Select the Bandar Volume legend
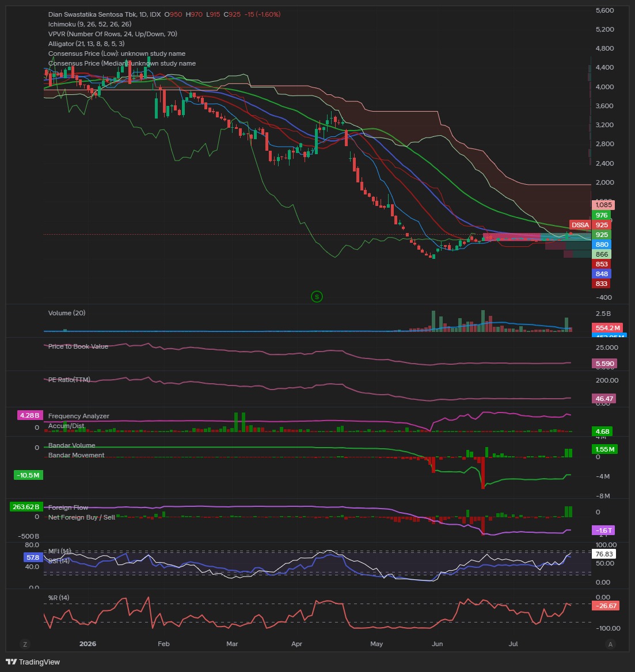 tap(71, 445)
